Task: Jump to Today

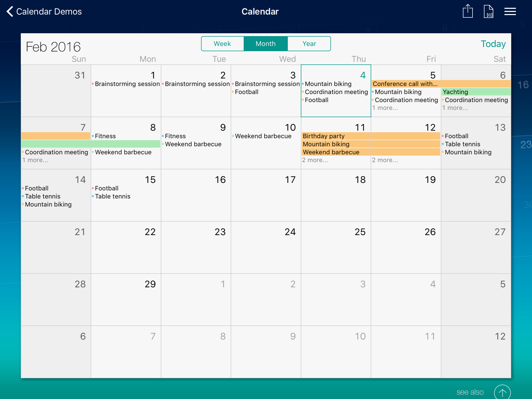Action: [493, 44]
